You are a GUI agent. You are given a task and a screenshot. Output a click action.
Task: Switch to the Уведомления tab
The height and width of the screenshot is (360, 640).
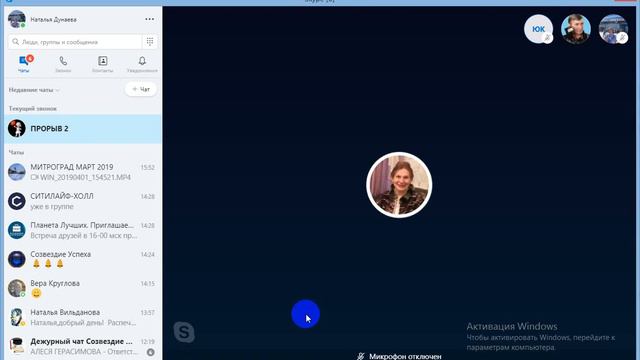tap(142, 64)
